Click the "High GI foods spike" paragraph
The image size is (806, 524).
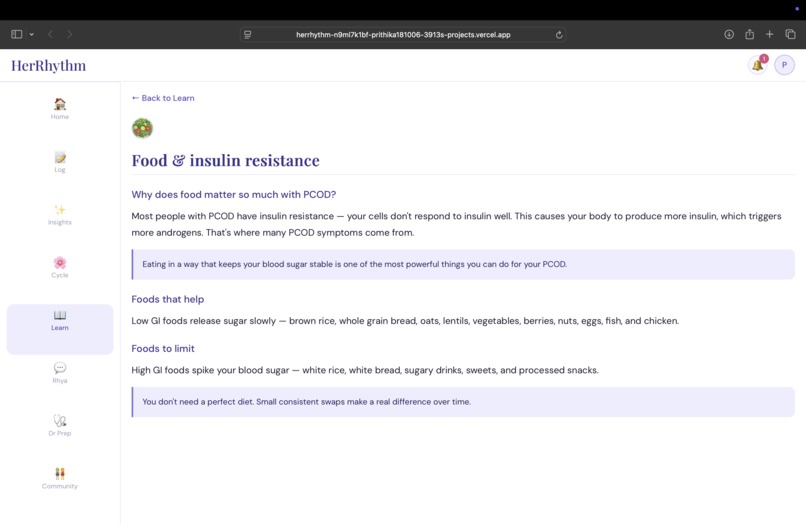pos(365,370)
